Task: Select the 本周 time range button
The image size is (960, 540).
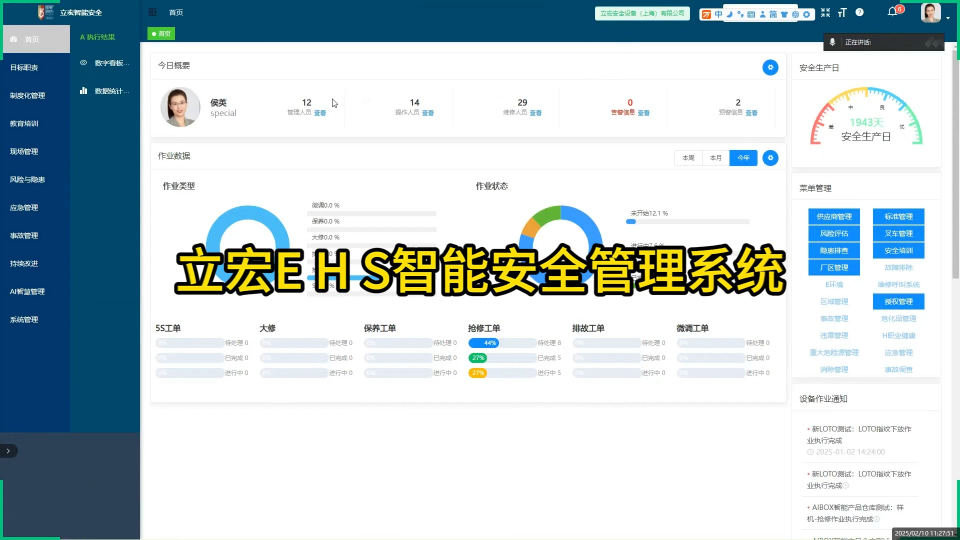Action: [688, 158]
